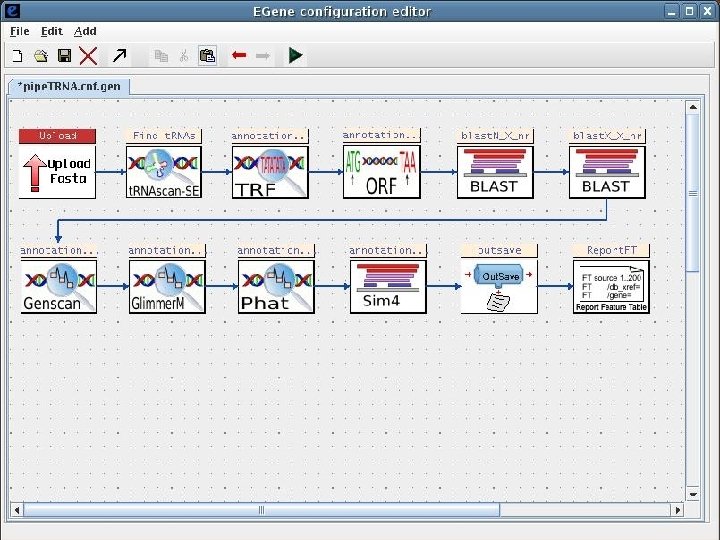Click the Find tRNAs label

click(x=164, y=136)
